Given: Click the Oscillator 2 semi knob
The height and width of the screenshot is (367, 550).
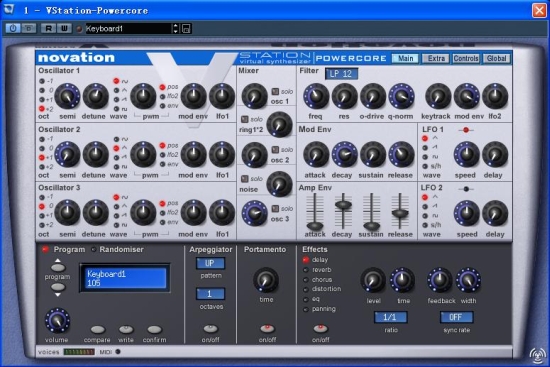Looking at the screenshot, I should [x=67, y=154].
